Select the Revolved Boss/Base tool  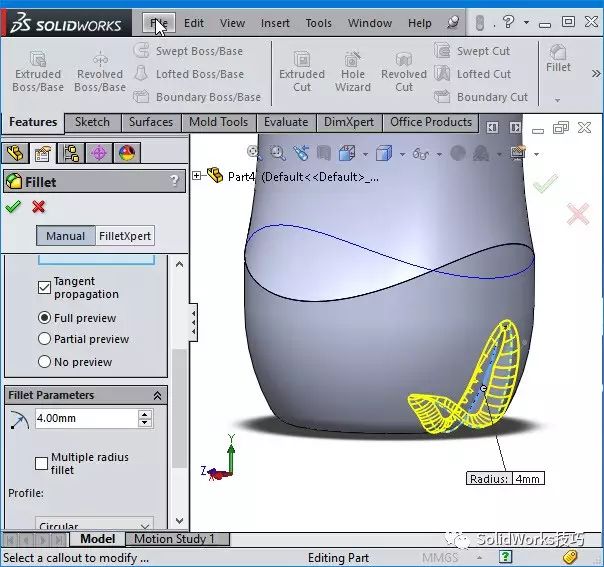[x=100, y=72]
